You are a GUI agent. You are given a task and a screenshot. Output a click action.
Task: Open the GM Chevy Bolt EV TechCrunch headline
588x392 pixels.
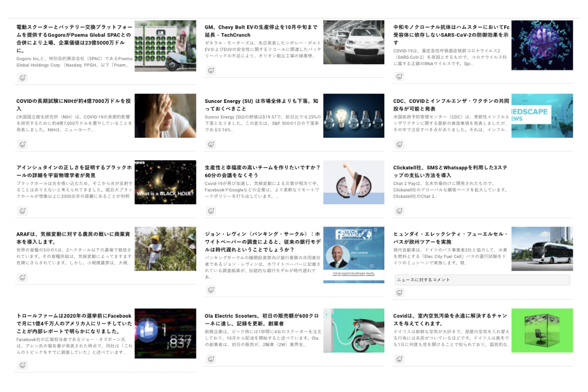tap(261, 30)
